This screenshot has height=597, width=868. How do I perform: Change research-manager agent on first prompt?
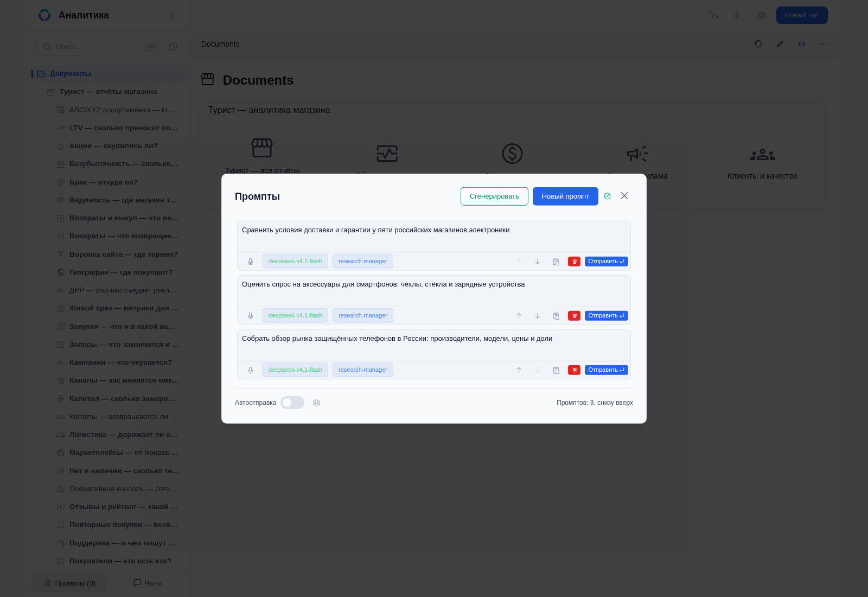pos(363,262)
